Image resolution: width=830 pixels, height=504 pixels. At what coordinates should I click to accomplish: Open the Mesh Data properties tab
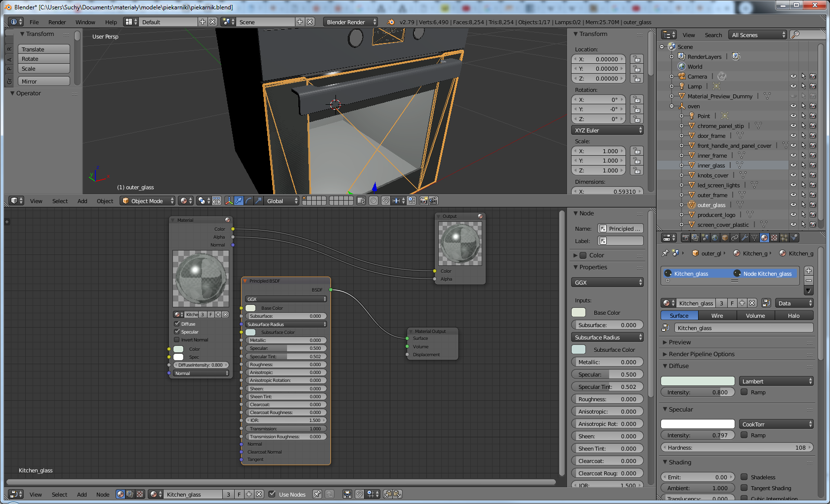point(754,238)
